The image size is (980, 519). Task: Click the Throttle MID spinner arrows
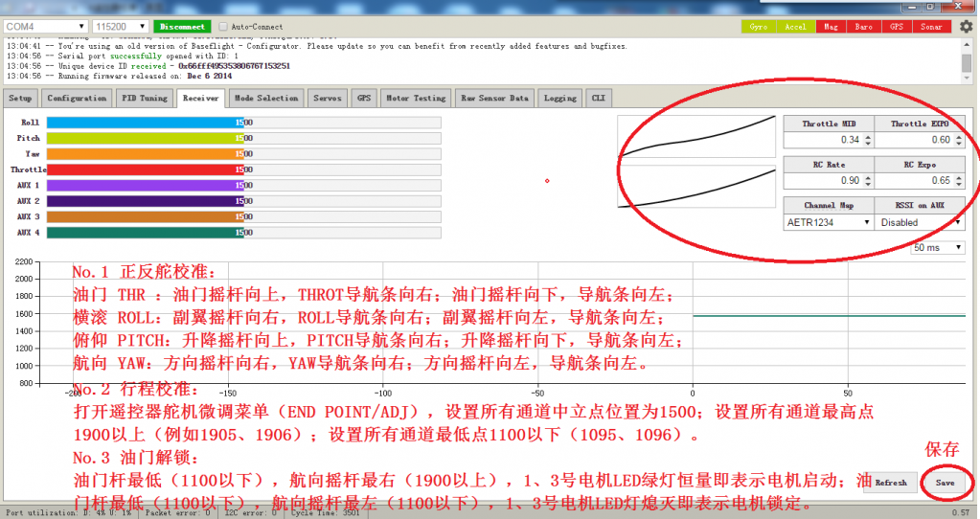(868, 140)
